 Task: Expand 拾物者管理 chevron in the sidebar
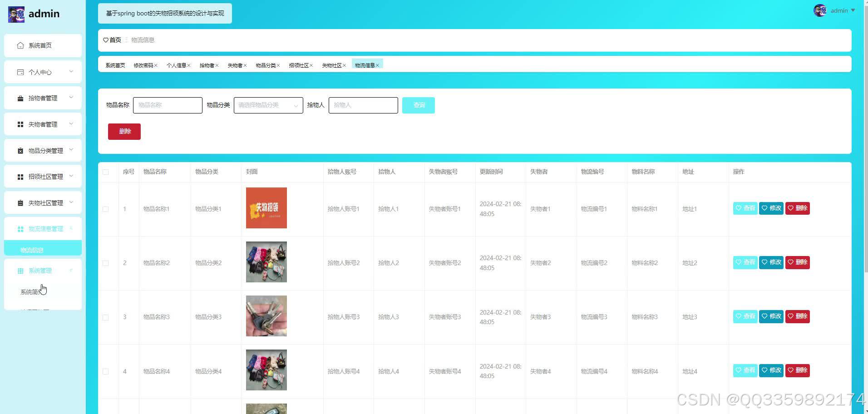[x=71, y=98]
